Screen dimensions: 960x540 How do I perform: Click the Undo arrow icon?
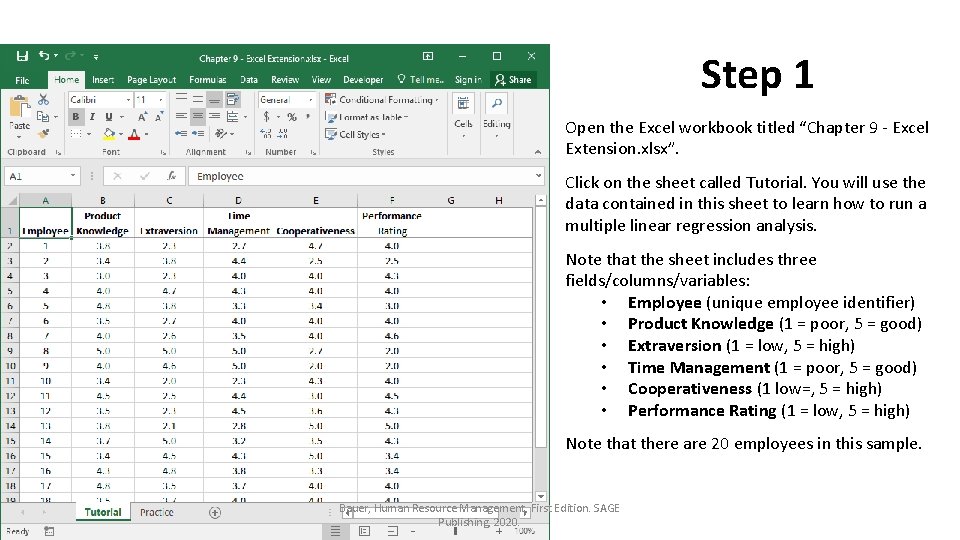point(44,56)
